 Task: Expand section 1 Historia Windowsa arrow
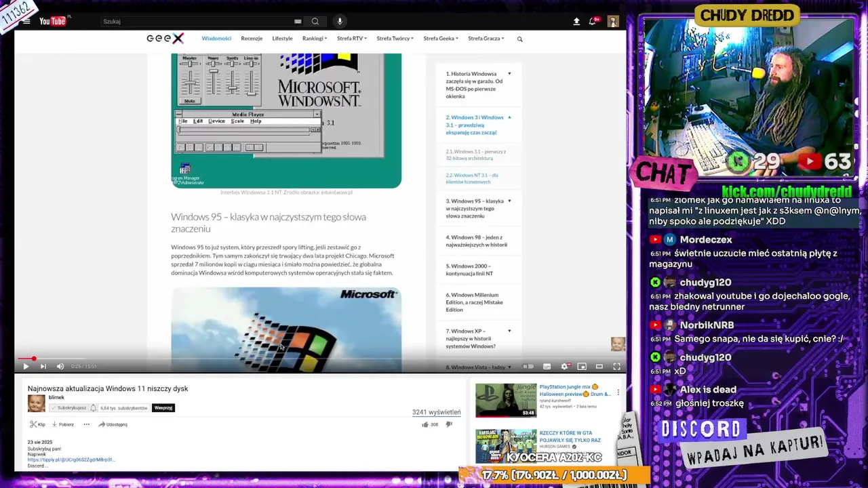[509, 74]
